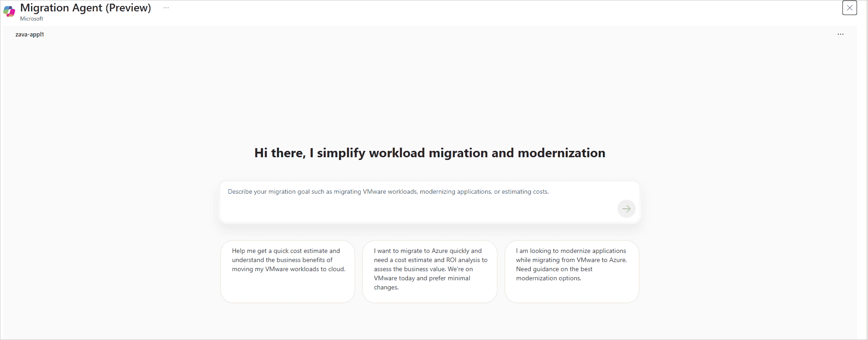Click the Microsoft publisher link
Screen dimensions: 868x340
pos(31,19)
